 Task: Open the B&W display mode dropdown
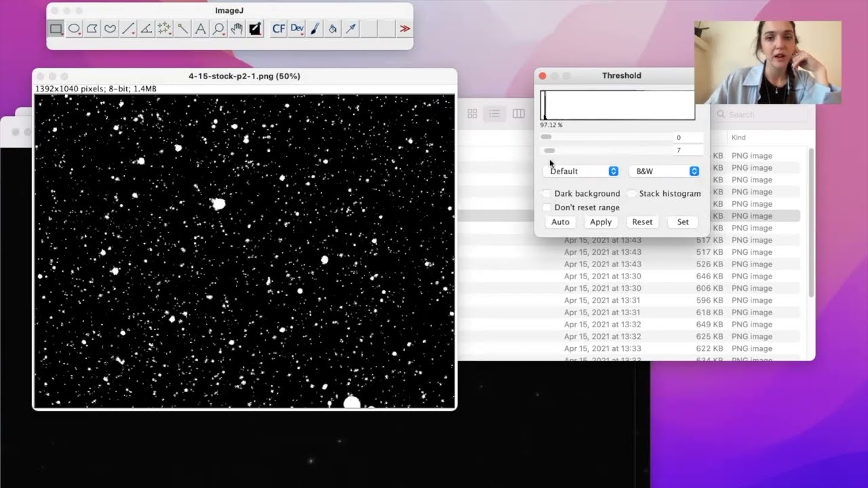point(665,171)
